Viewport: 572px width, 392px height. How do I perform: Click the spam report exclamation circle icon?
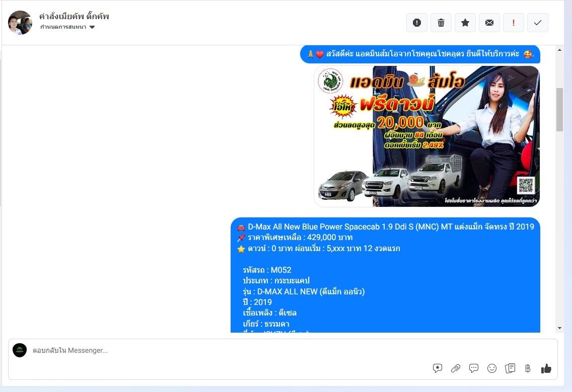pyautogui.click(x=416, y=23)
